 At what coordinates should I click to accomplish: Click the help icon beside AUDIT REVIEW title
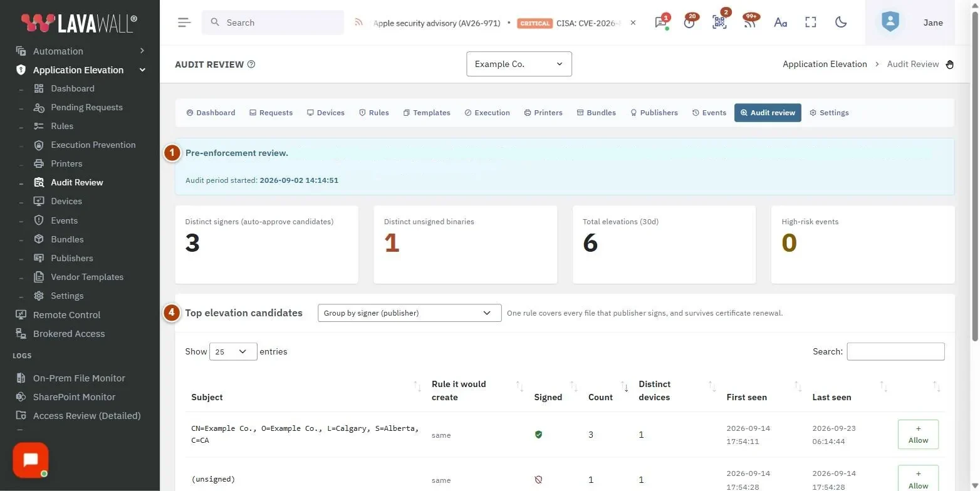pyautogui.click(x=251, y=64)
